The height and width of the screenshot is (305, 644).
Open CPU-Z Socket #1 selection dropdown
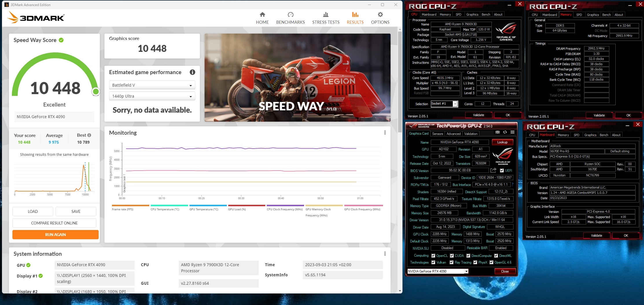[444, 104]
